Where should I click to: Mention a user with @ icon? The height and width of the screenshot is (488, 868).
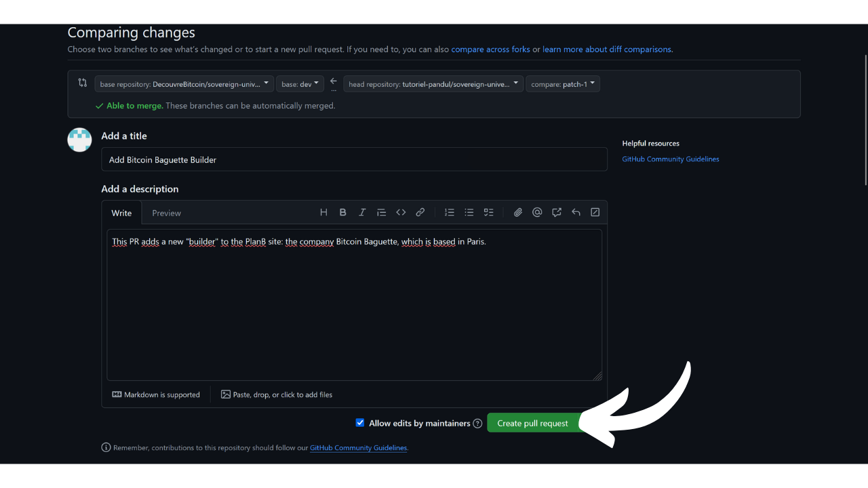tap(537, 212)
